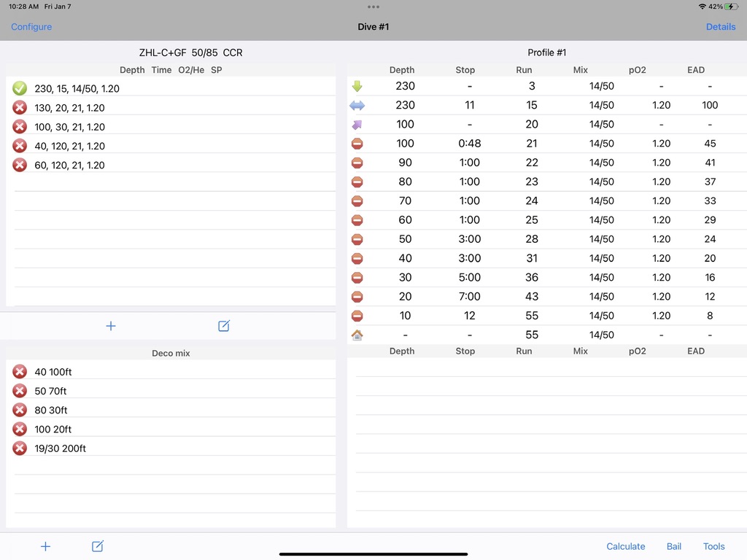This screenshot has width=747, height=560.
Task: Tap the surface house icon in profile
Action: point(357,335)
